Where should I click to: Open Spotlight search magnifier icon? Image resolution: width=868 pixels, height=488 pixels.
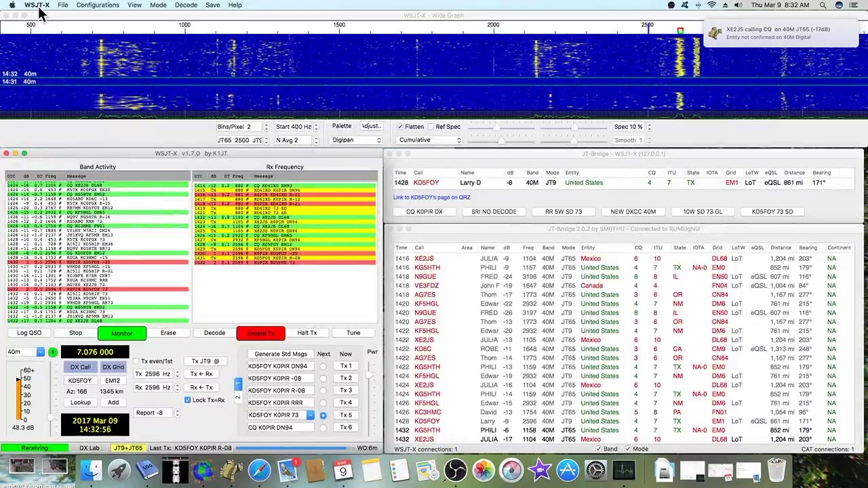tap(823, 5)
